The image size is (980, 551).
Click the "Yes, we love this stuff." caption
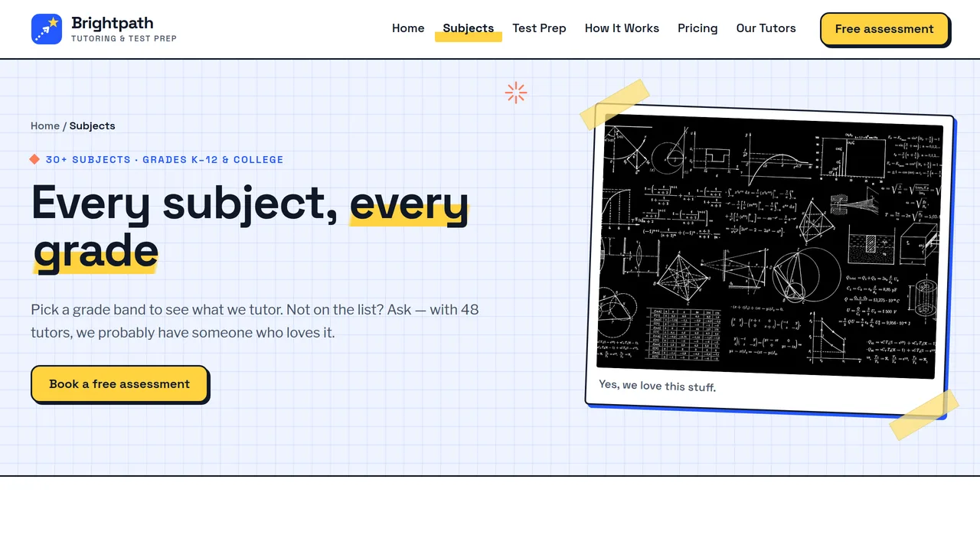(x=657, y=386)
